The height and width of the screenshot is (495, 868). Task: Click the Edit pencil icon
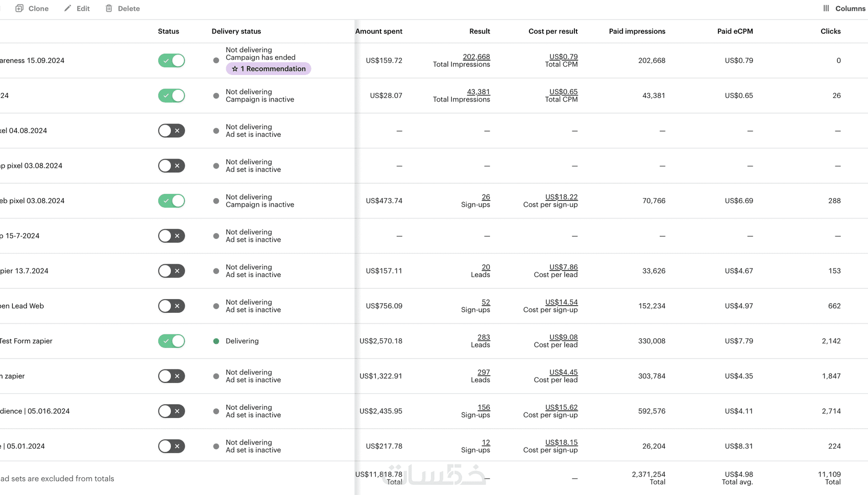(68, 8)
